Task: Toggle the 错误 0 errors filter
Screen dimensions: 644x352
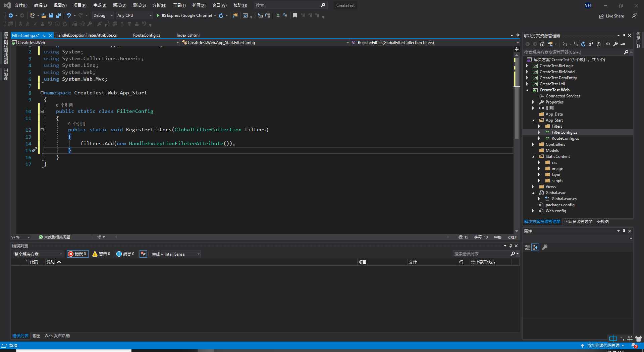Action: click(77, 254)
